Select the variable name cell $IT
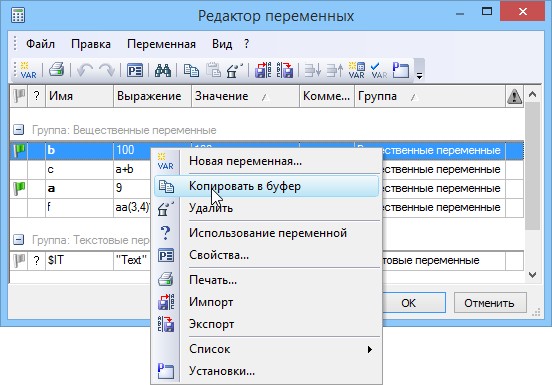This screenshot has height=385, width=552. (x=80, y=260)
